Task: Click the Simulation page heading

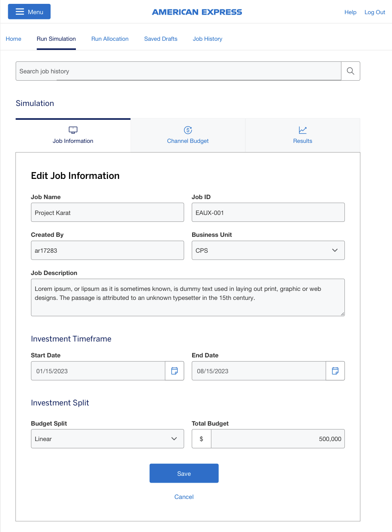Action: click(x=35, y=103)
